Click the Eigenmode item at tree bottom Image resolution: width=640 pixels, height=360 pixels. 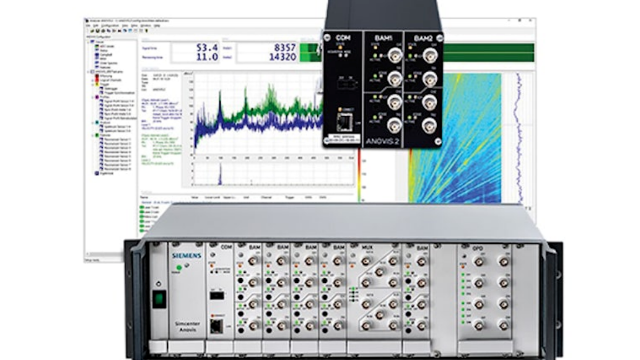107,173
